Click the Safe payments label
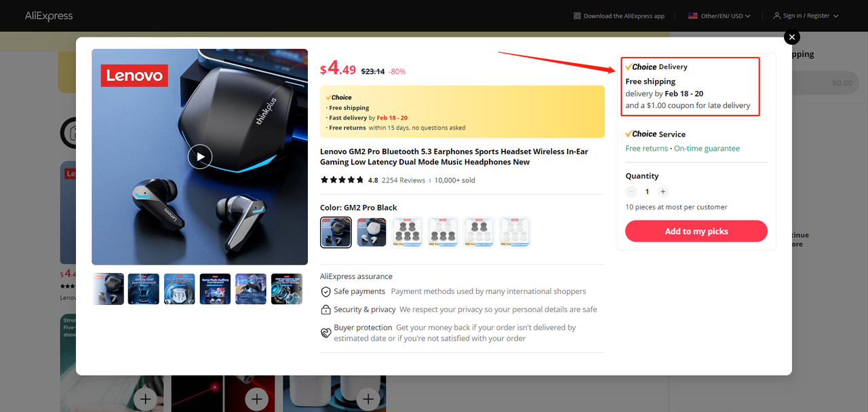 pos(359,292)
